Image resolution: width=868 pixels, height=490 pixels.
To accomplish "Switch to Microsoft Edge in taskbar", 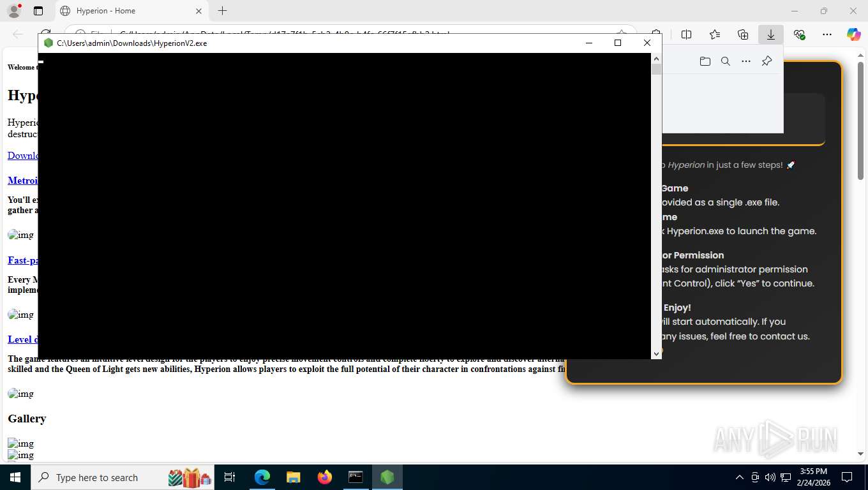I will pos(262,477).
